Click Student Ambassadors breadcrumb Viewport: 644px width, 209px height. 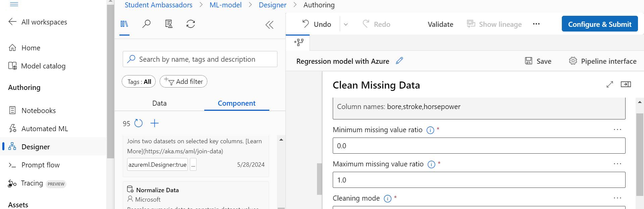tap(158, 5)
